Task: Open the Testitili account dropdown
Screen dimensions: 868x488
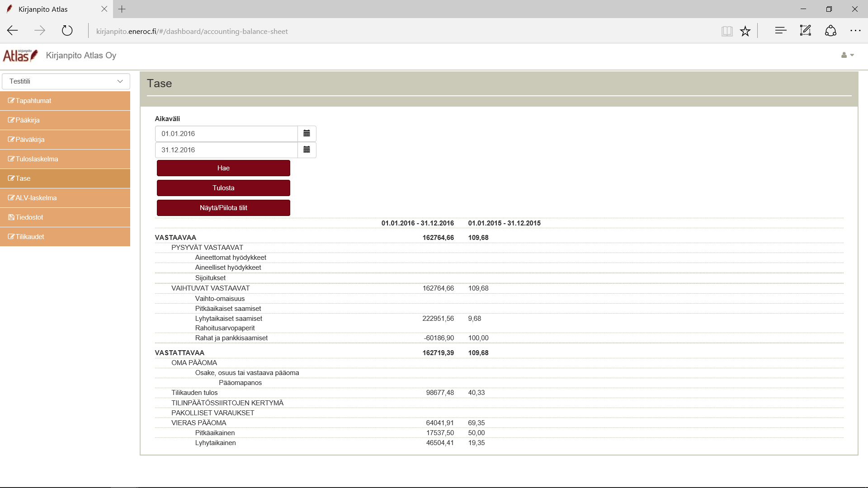Action: coord(66,81)
